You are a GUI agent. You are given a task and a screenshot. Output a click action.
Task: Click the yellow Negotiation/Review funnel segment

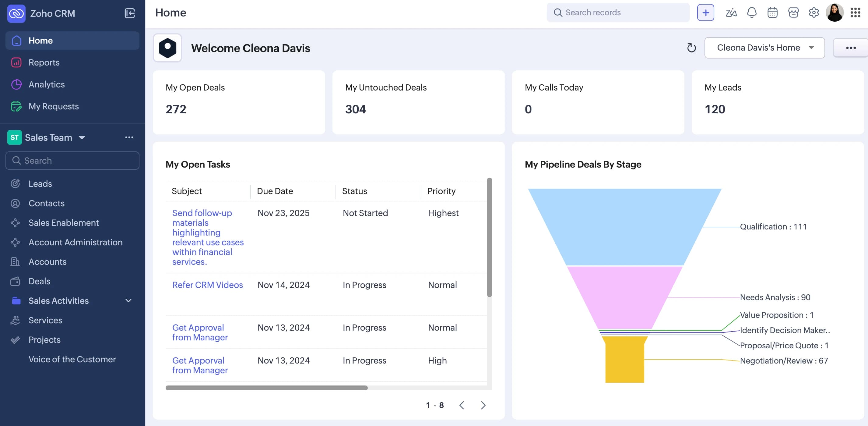pos(625,360)
